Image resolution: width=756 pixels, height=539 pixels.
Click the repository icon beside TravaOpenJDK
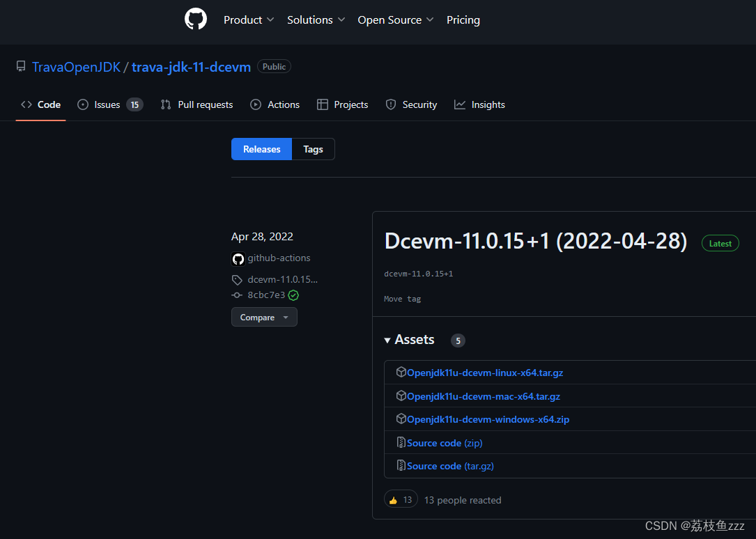(21, 66)
